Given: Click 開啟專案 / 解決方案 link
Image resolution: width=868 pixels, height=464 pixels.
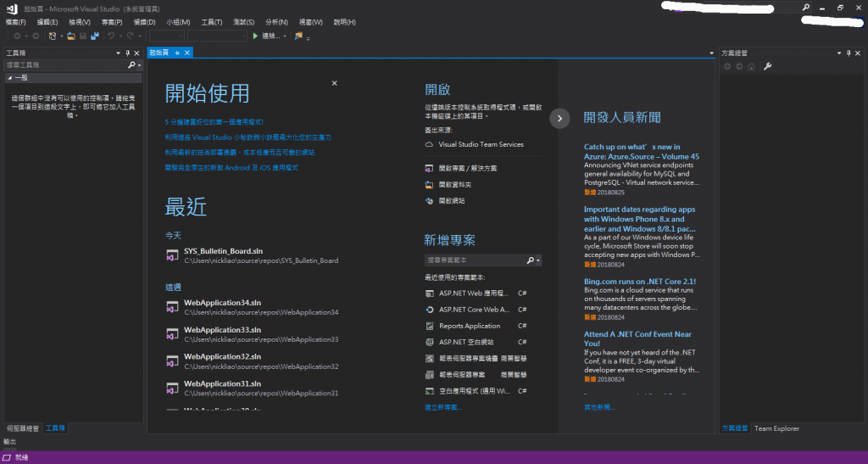Looking at the screenshot, I should (467, 168).
